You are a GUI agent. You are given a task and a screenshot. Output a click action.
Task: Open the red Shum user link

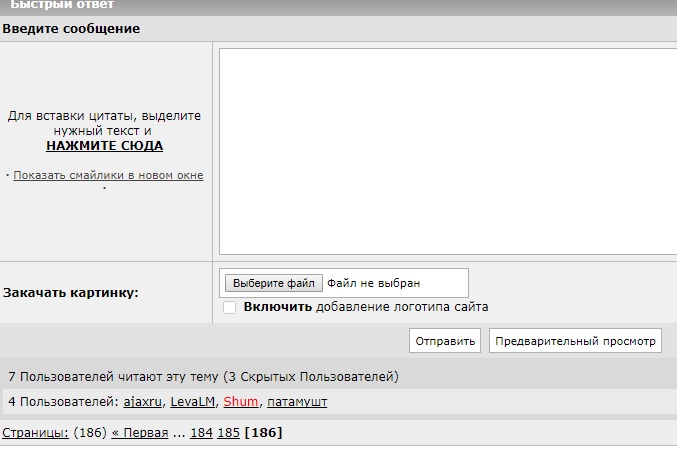[240, 402]
